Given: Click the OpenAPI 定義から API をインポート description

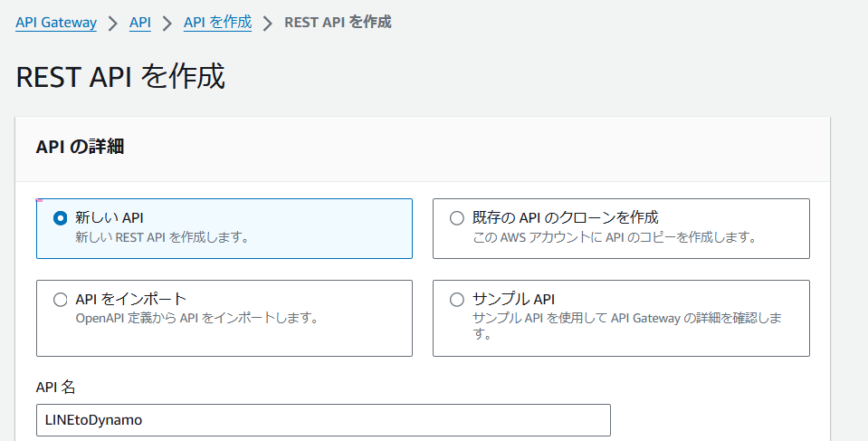Looking at the screenshot, I should pos(197,319).
